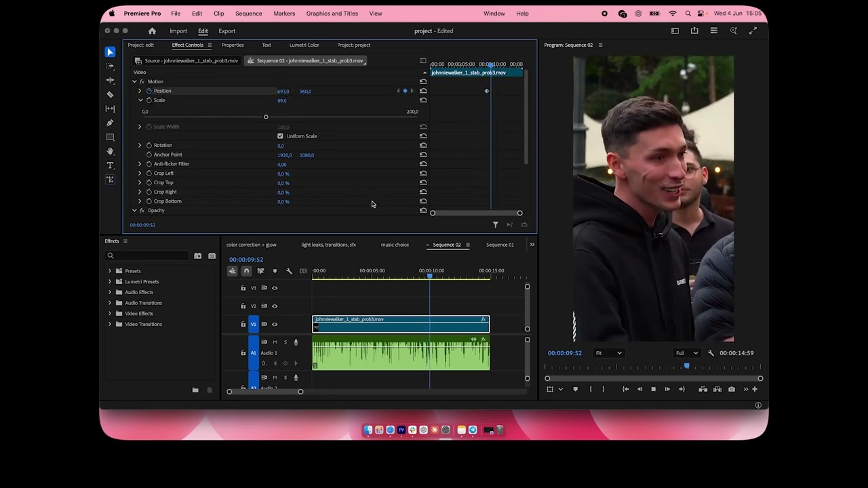Add marker in timeline toolbar

click(275, 271)
